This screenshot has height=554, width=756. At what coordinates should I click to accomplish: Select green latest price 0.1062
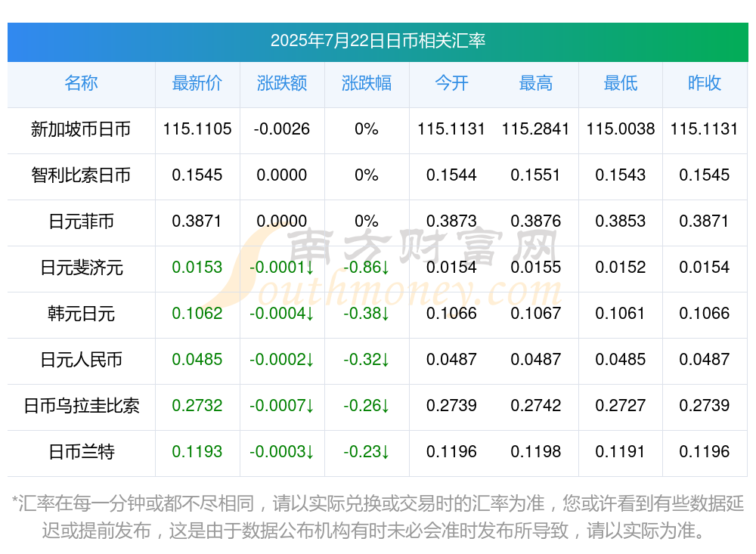coord(197,314)
